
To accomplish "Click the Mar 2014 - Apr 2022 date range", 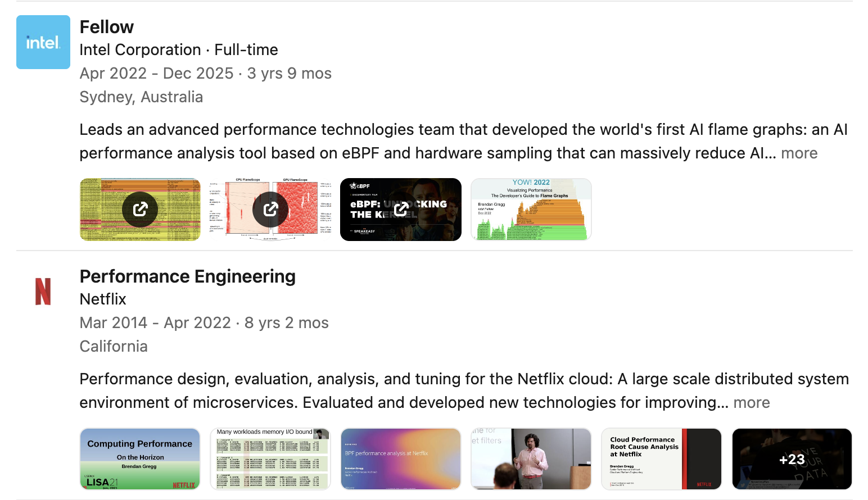I will tap(155, 323).
